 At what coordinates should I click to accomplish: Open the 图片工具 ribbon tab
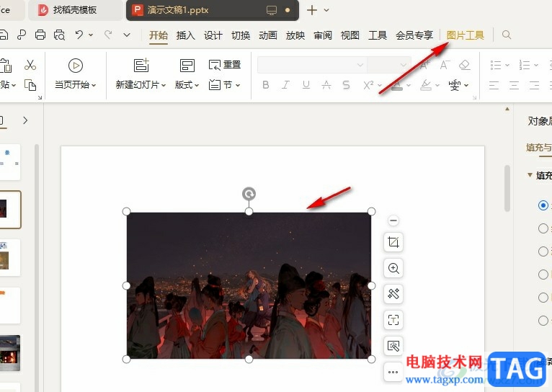click(x=465, y=35)
